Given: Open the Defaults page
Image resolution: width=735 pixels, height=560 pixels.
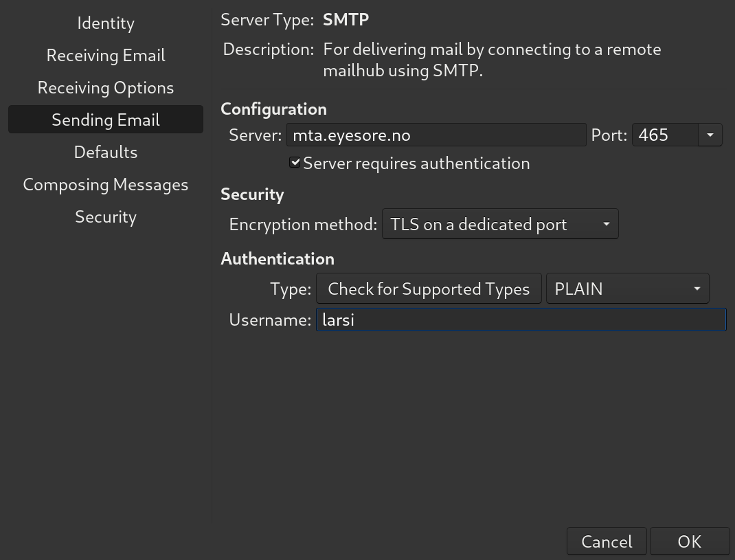Looking at the screenshot, I should click(x=106, y=152).
